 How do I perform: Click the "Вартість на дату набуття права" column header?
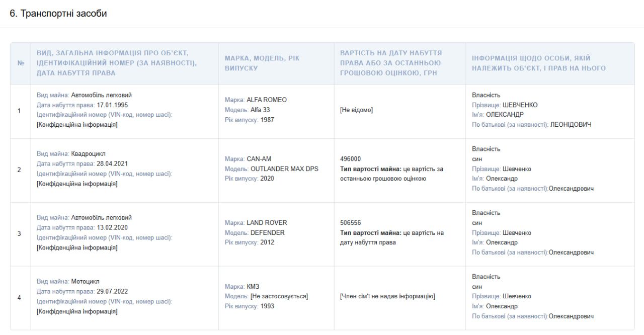[391, 63]
